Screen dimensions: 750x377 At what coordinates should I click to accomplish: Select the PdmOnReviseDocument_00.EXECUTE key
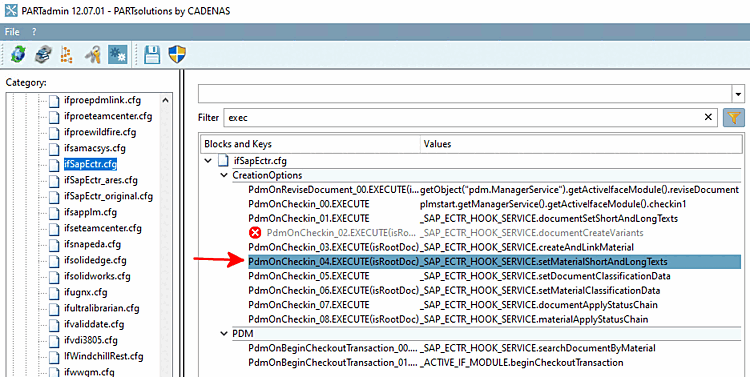point(333,189)
